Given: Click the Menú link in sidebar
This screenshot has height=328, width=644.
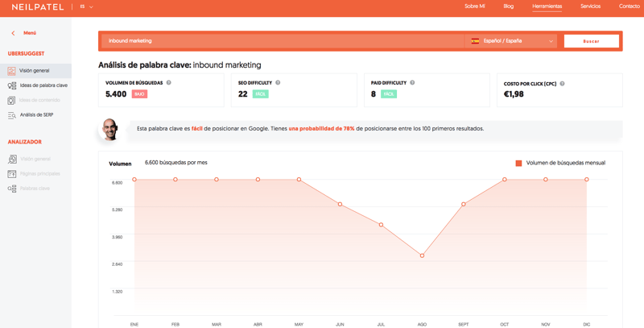Looking at the screenshot, I should pyautogui.click(x=30, y=33).
